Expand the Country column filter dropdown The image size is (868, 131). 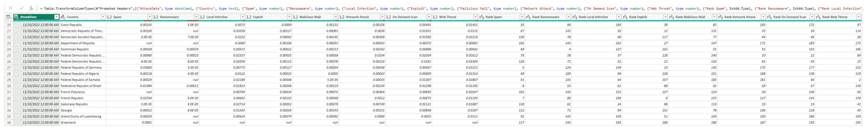click(103, 17)
